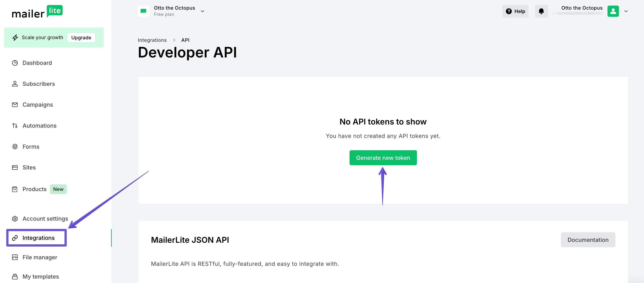Click the Help button
This screenshot has height=283, width=644.
pyautogui.click(x=515, y=11)
